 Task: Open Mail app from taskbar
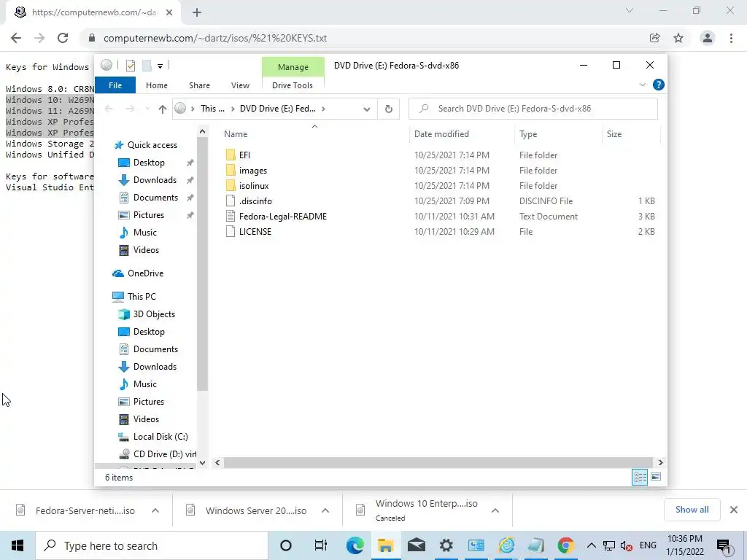point(416,545)
